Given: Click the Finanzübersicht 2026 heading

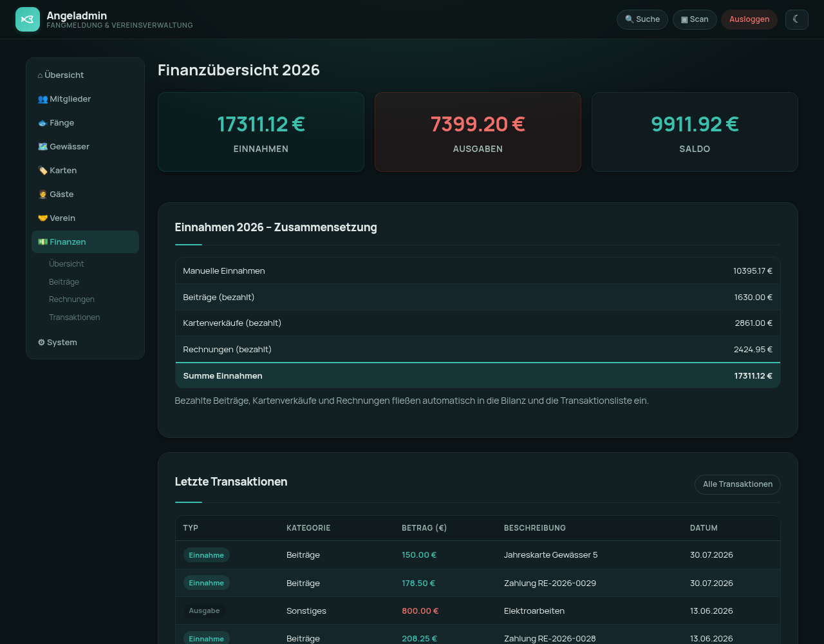Looking at the screenshot, I should (239, 70).
